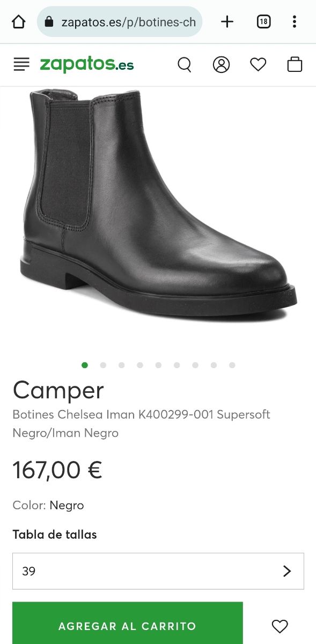Open the Tabla de tallas link
316x644 pixels.
pos(55,535)
